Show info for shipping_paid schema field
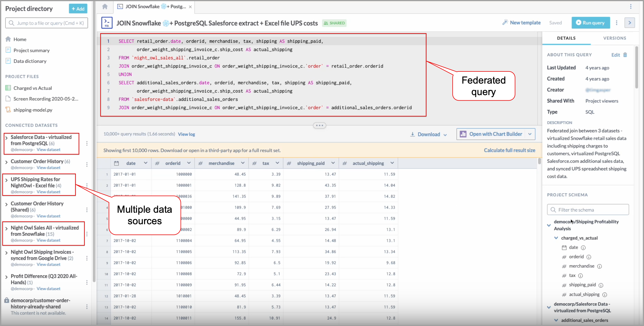644x326 pixels. click(x=601, y=285)
